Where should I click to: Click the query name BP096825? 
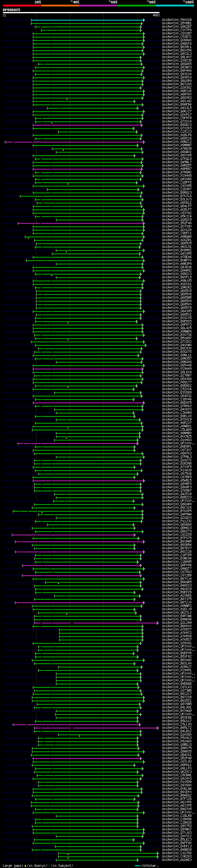[x=11, y=10]
